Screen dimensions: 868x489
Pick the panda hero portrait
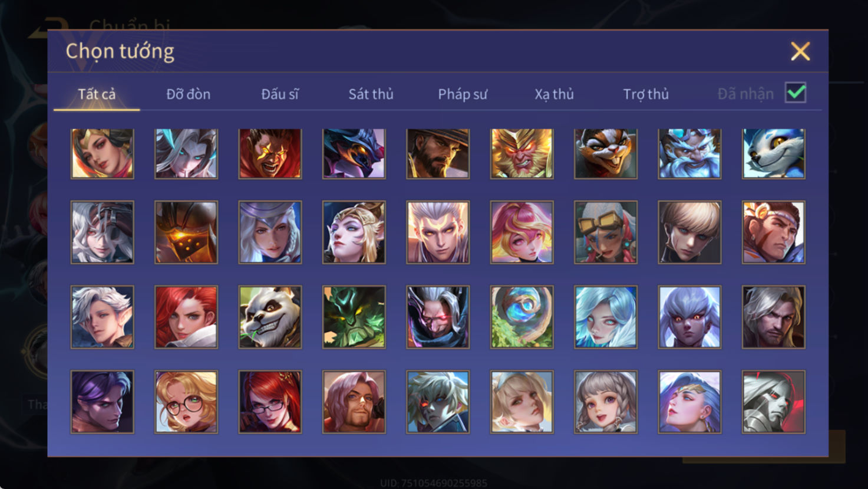[x=270, y=317]
